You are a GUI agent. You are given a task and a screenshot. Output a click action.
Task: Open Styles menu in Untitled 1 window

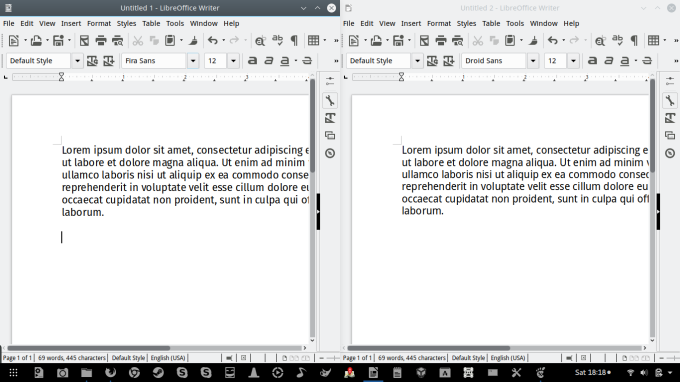click(x=126, y=23)
